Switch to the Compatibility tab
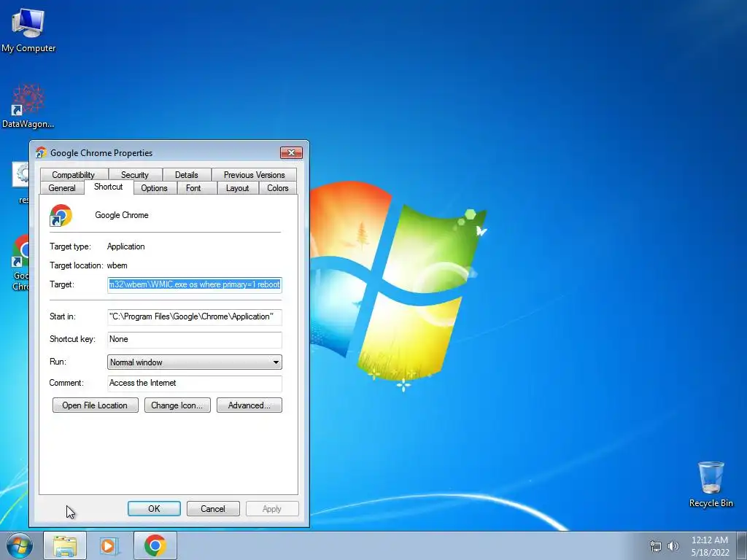This screenshot has height=560, width=747. (74, 175)
